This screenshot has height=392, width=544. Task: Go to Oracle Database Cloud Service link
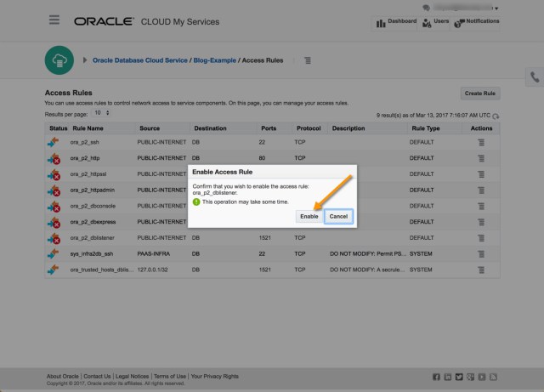pos(139,60)
